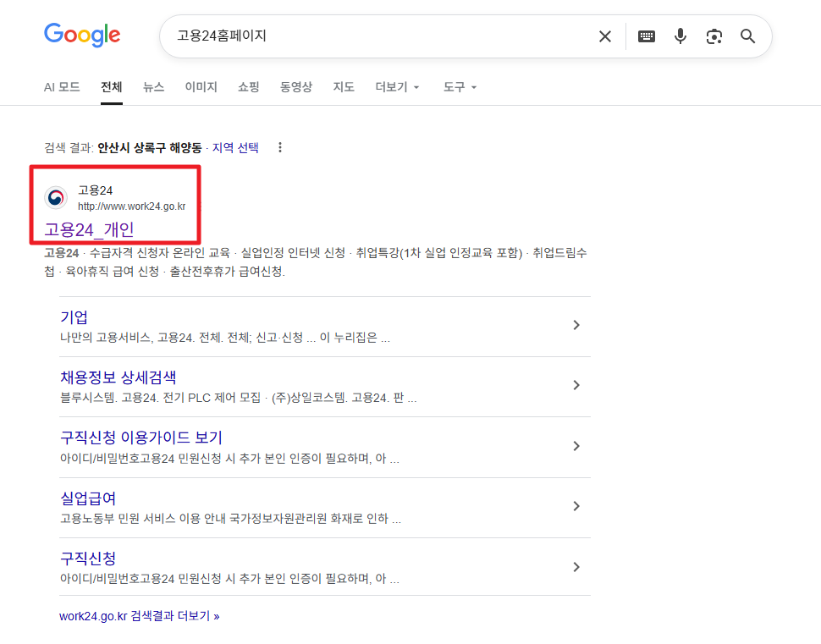Start voice search with the microphone icon

[x=680, y=36]
